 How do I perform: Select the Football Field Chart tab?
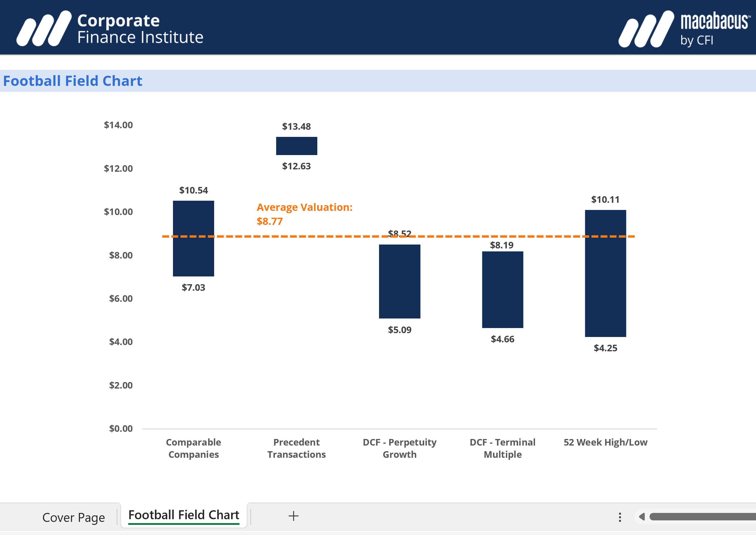pyautogui.click(x=183, y=515)
